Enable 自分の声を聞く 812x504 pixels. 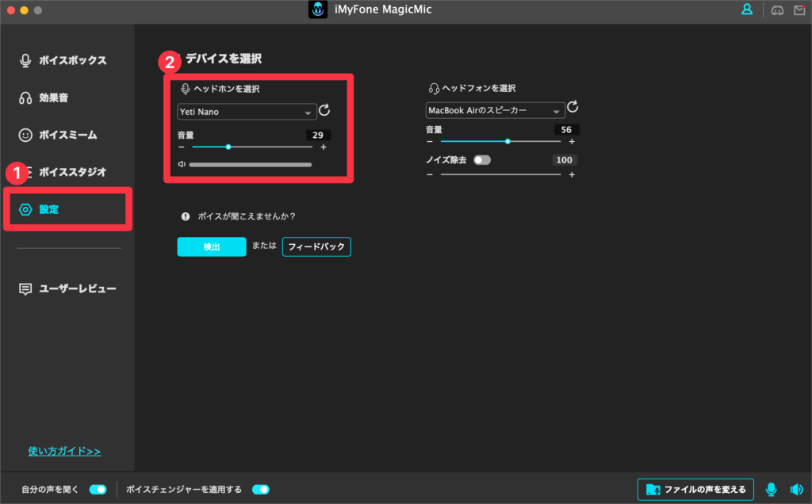[x=98, y=490]
